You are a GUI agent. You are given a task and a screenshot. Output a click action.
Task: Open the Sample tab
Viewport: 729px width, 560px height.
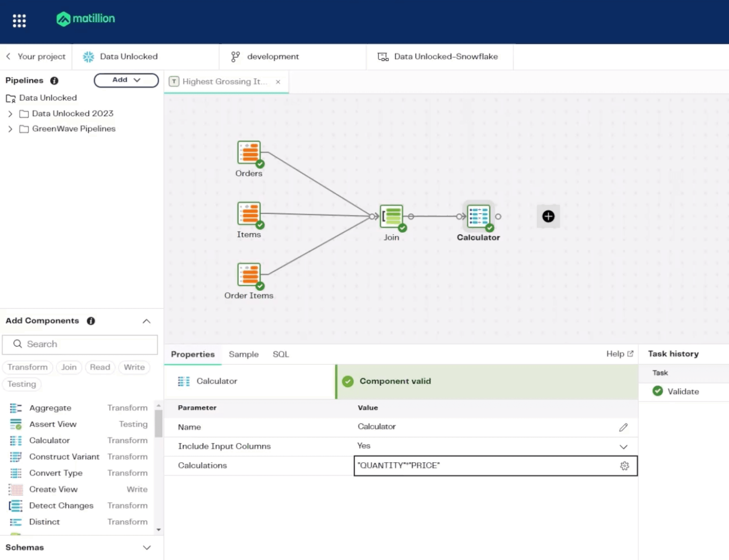(x=243, y=354)
